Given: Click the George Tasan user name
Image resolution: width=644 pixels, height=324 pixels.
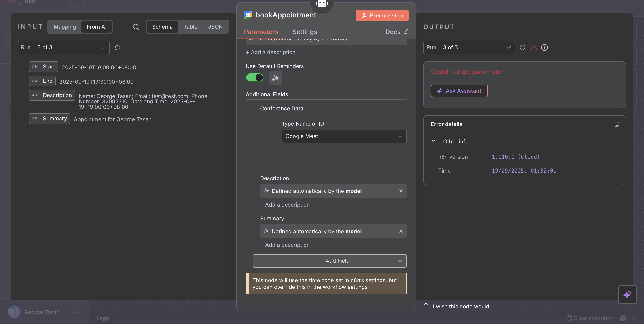Looking at the screenshot, I should tap(42, 312).
